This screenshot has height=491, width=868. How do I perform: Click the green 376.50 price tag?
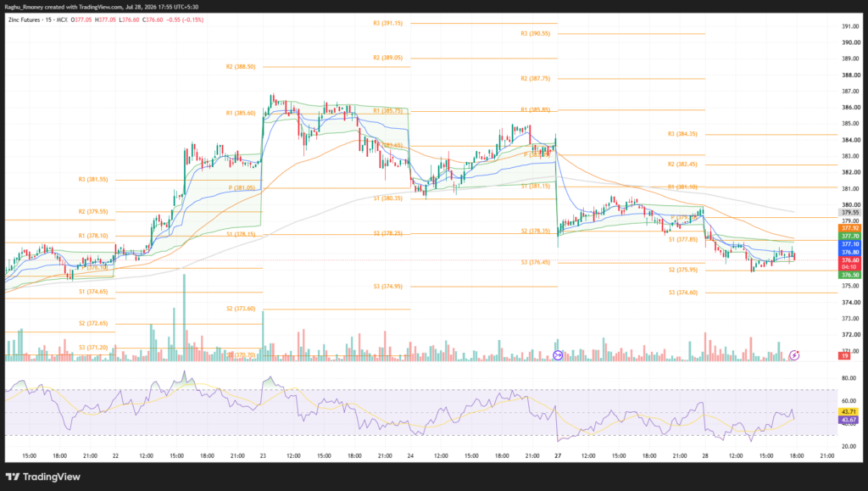pyautogui.click(x=850, y=275)
